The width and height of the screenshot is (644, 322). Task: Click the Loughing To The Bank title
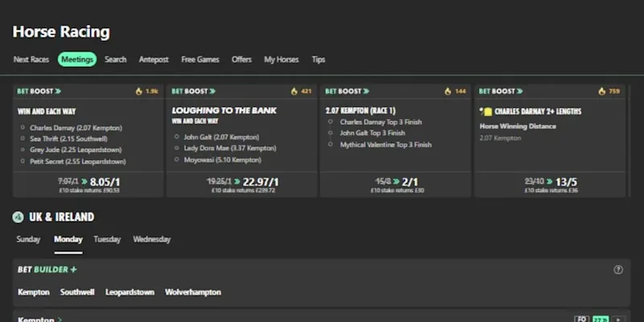(225, 110)
